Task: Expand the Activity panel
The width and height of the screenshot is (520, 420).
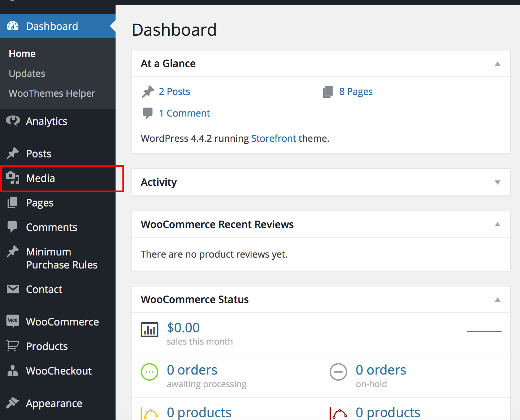Action: (x=497, y=182)
